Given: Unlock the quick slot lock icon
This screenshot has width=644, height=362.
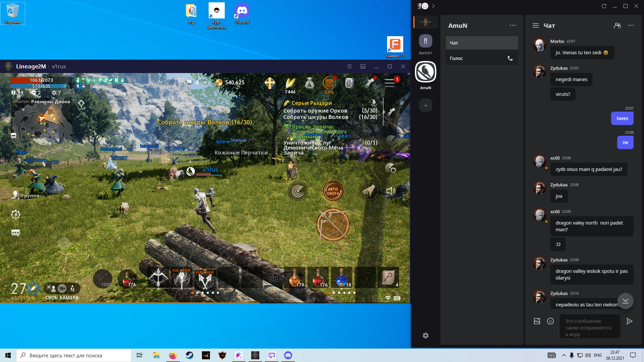Looking at the screenshot, I should [x=273, y=278].
